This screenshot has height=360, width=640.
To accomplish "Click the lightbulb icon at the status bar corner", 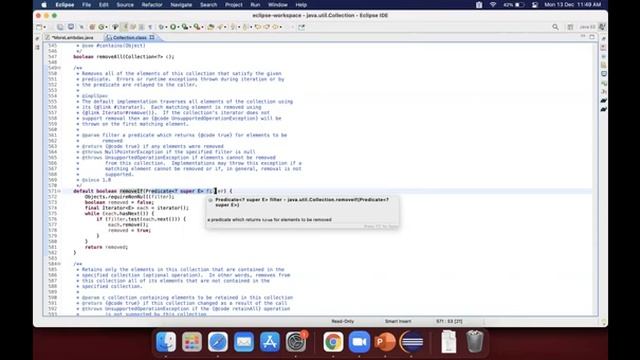I will click(604, 322).
